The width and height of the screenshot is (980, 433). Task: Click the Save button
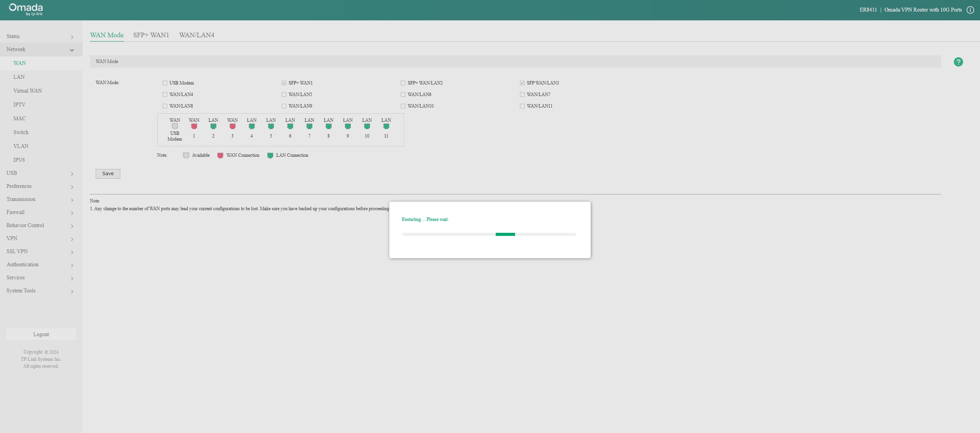(x=108, y=174)
